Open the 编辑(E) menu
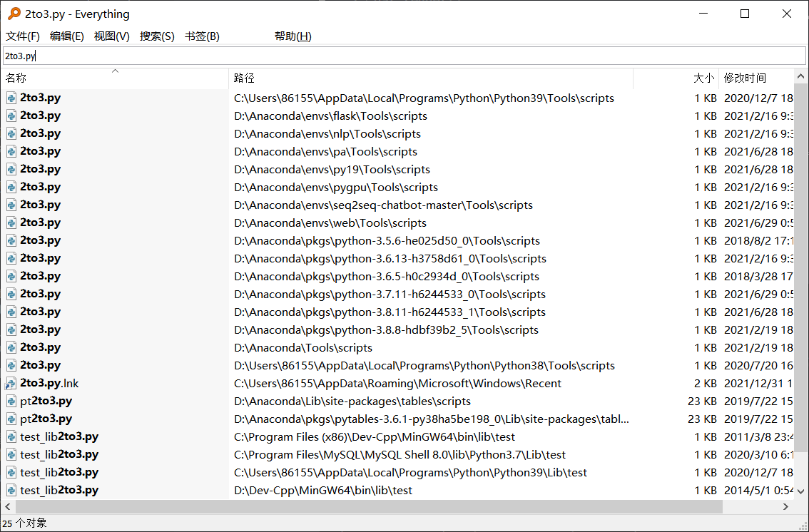 tap(66, 36)
